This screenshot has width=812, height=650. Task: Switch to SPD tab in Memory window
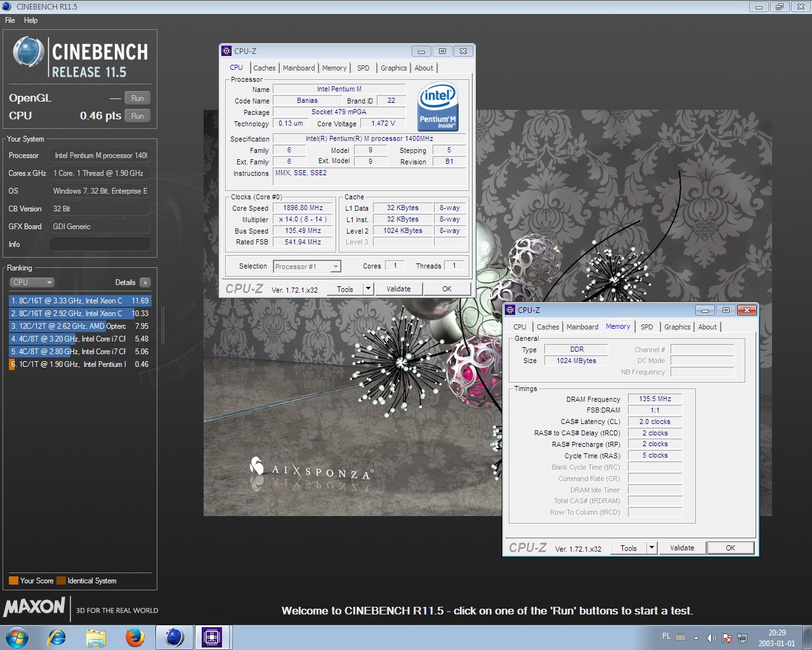click(x=647, y=327)
